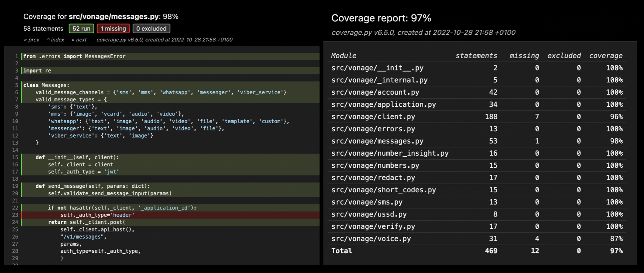Open src/vonage/client.py module link

(373, 116)
